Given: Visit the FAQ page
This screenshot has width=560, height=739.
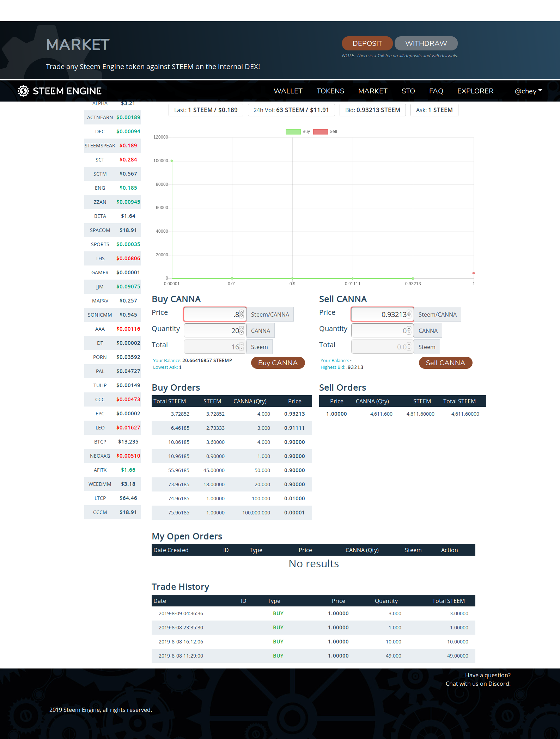Looking at the screenshot, I should coord(436,91).
